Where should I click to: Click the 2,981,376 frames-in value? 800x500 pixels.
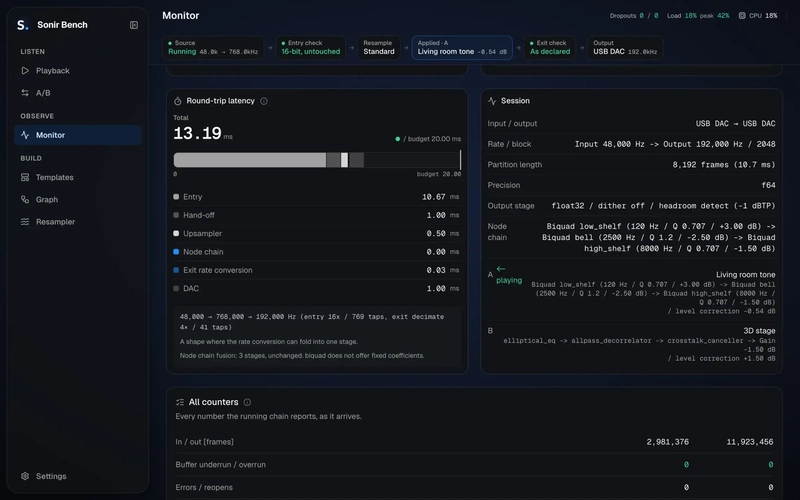click(x=667, y=442)
